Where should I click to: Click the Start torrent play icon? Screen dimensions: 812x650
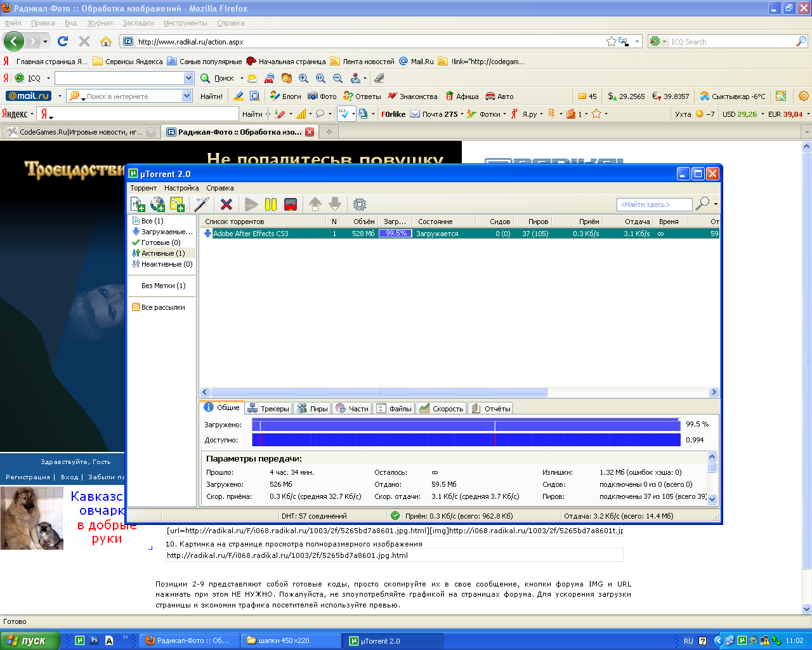pos(251,204)
